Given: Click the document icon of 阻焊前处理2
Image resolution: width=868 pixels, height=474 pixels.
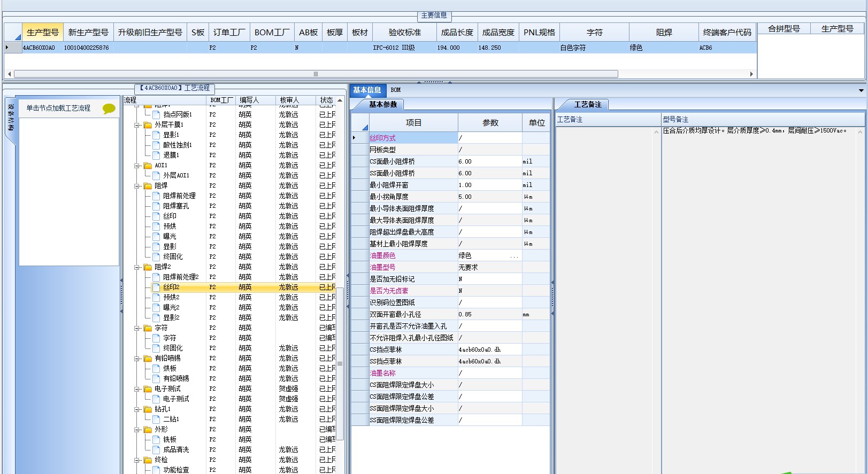Looking at the screenshot, I should tap(157, 277).
